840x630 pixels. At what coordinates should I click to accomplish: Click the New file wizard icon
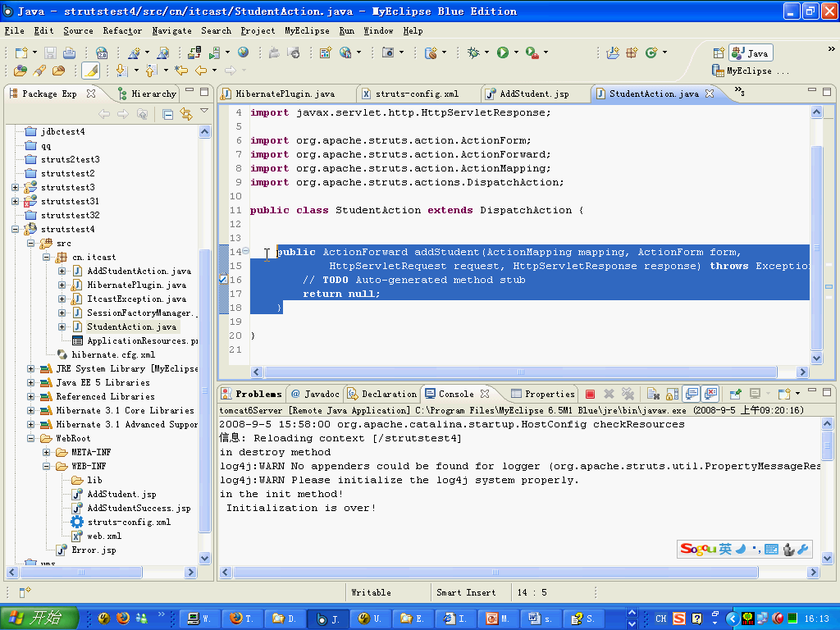(21, 52)
